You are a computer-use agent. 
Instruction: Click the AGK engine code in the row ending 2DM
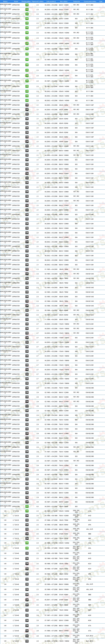(x=90, y=620)
